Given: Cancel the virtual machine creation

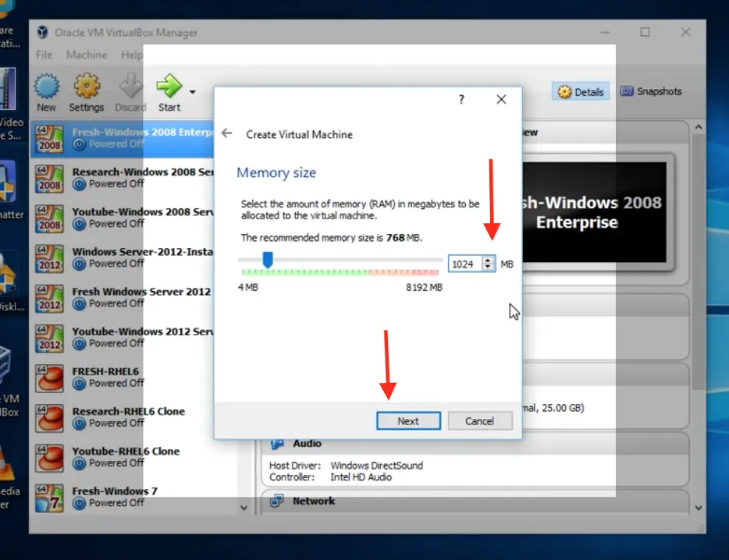Looking at the screenshot, I should (x=479, y=420).
